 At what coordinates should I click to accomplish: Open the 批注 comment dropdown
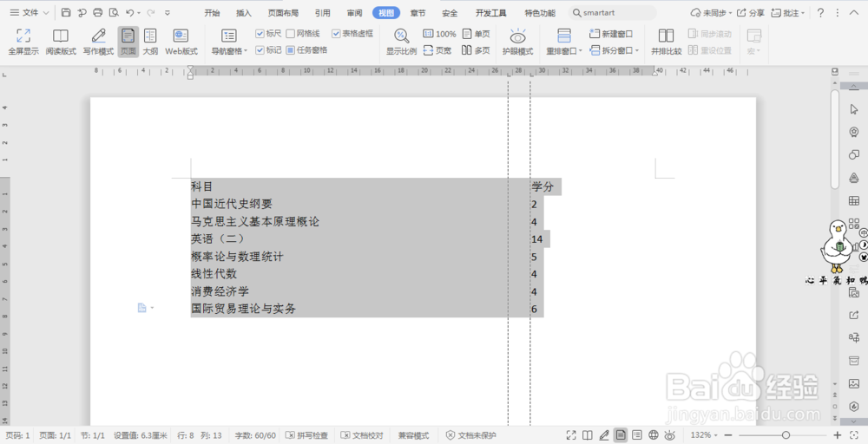pos(803,13)
